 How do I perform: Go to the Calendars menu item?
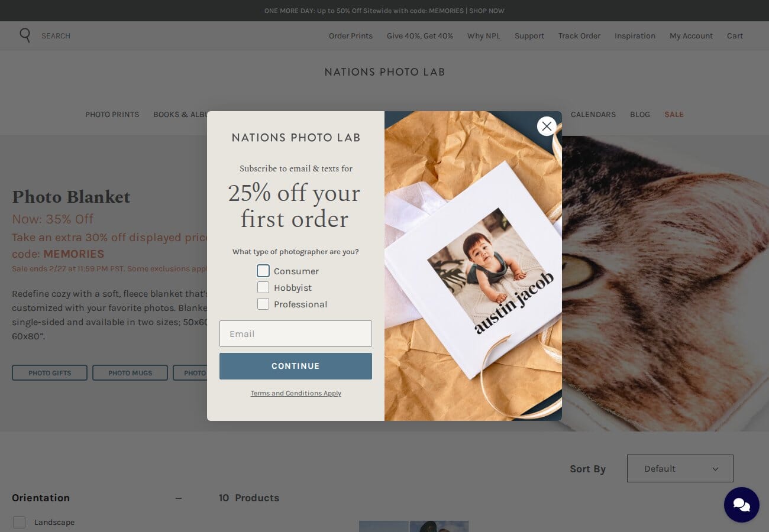(593, 115)
